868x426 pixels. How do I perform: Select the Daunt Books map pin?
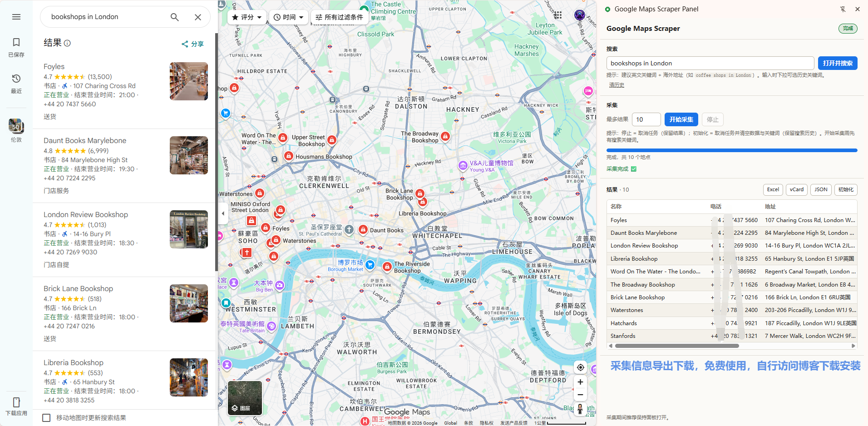tap(363, 229)
